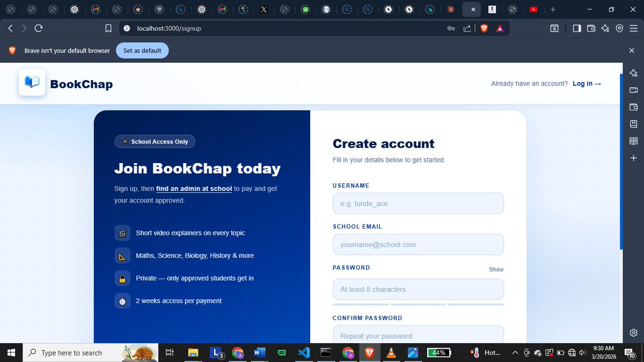This screenshot has height=362, width=644.
Task: Switch to the YouTube tab
Action: pos(533,9)
